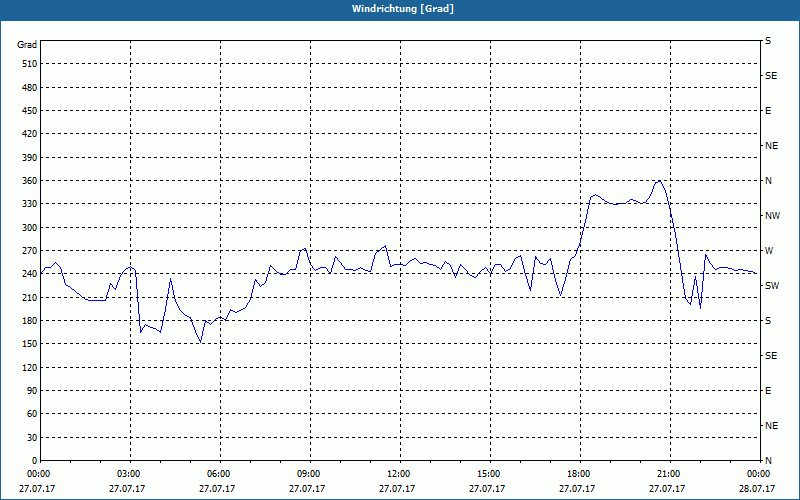The width and height of the screenshot is (800, 500).
Task: Select the E compass label aligned with 90
Action: click(x=768, y=391)
